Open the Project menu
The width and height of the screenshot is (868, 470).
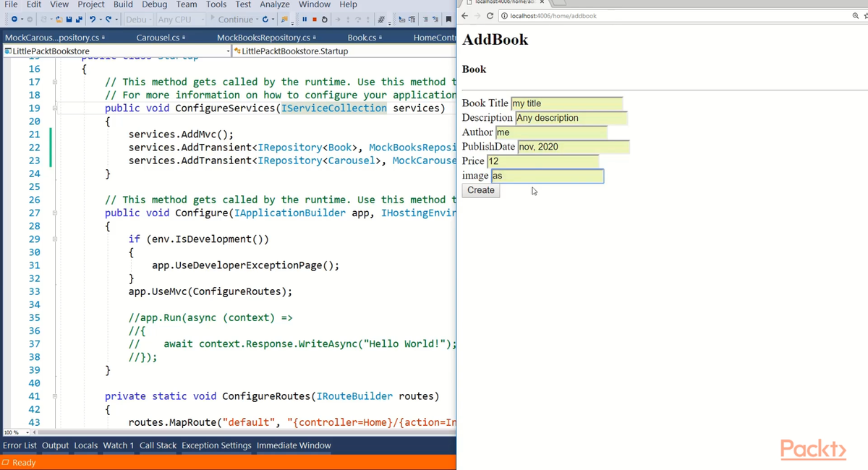(91, 4)
